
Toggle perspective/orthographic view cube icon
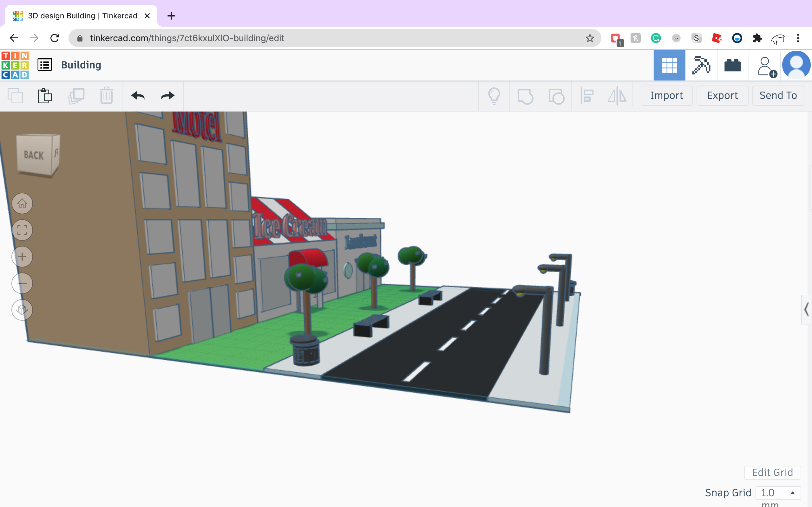click(x=22, y=310)
